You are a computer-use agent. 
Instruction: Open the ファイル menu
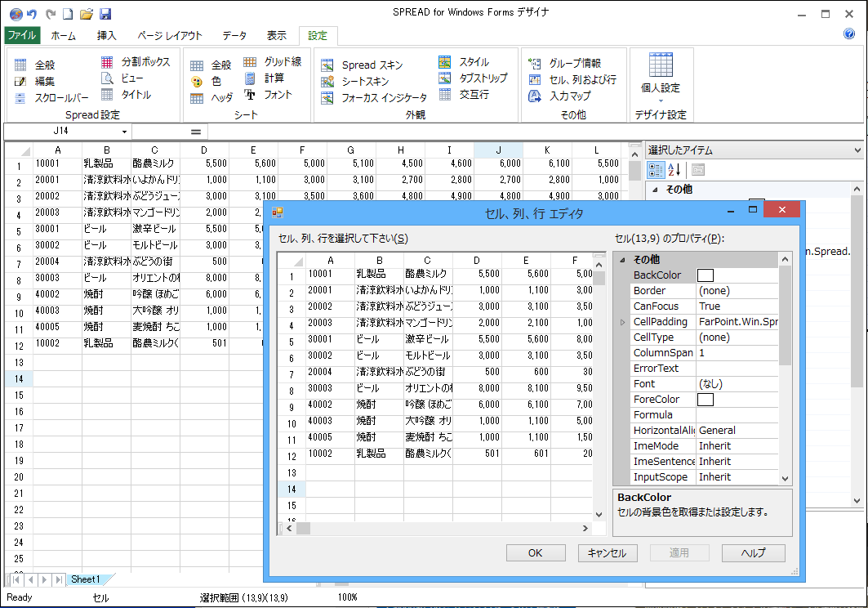(x=21, y=35)
